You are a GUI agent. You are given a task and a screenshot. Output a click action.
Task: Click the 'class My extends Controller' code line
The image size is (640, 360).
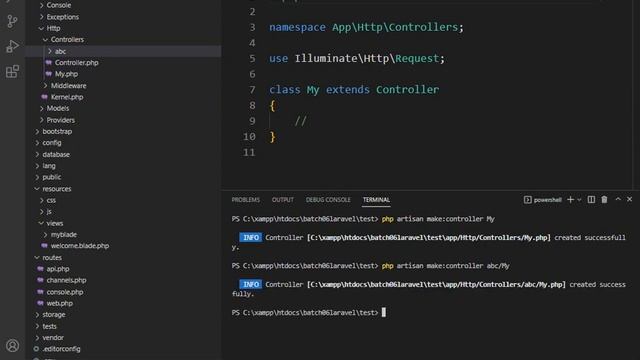[354, 89]
